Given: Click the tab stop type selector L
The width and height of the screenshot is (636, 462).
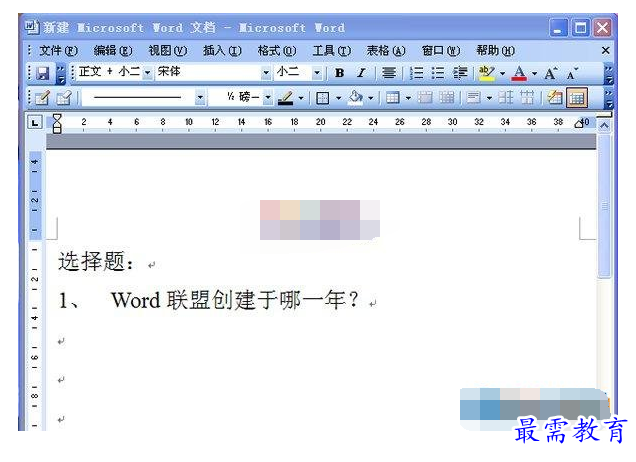Looking at the screenshot, I should pos(35,122).
